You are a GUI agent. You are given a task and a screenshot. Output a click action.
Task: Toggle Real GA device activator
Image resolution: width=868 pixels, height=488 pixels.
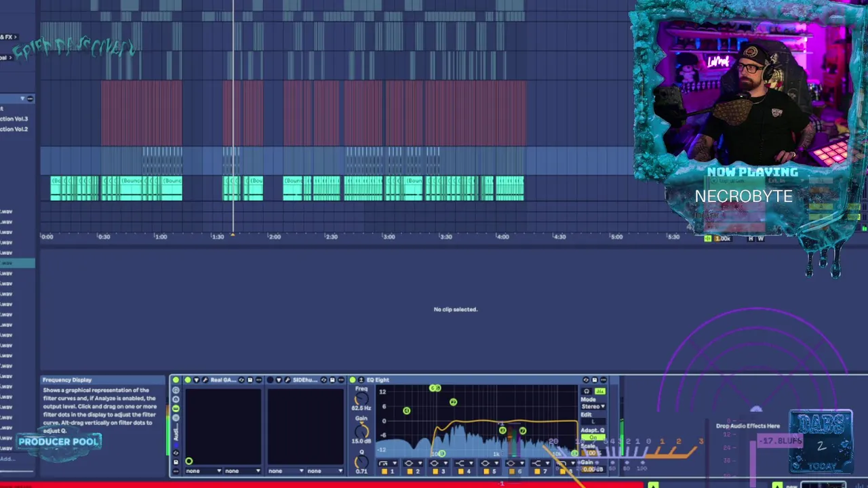pyautogui.click(x=188, y=380)
